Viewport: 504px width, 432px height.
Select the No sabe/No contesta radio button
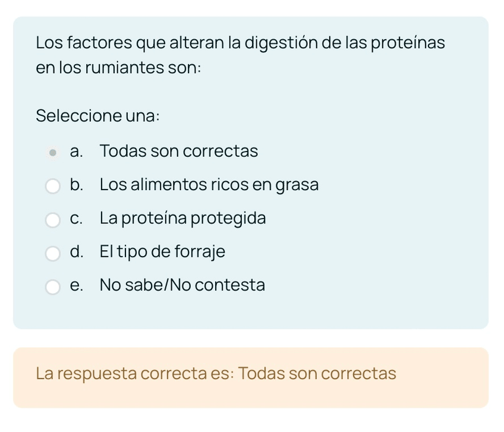pos(53,287)
